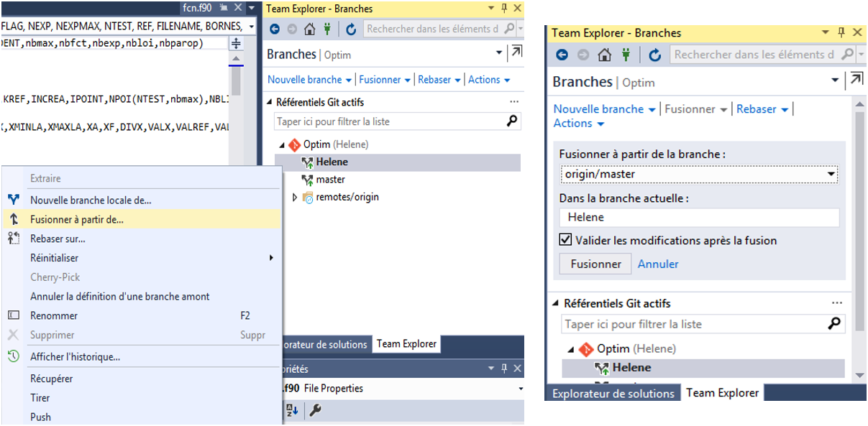Click the ellipsis next to Référentiels Git actifs in the merge panel
Screen dimensions: 868x426
pos(836,303)
